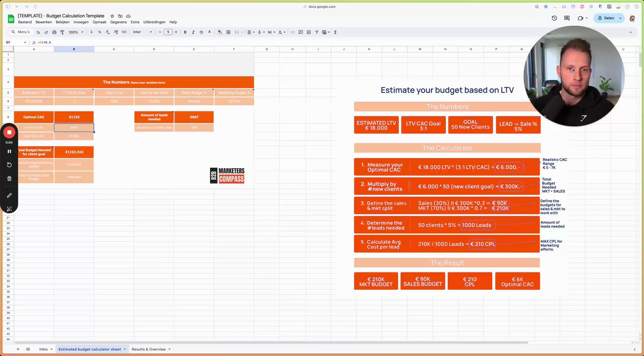Click the Redo arrow in toolbar
This screenshot has height=356, width=644.
point(46,32)
